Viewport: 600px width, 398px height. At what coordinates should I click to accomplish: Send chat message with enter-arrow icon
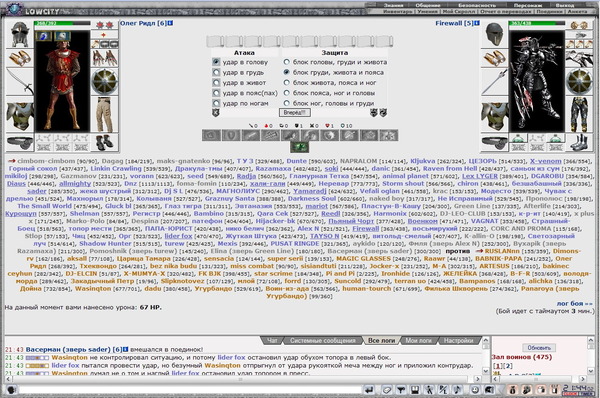coord(369,390)
